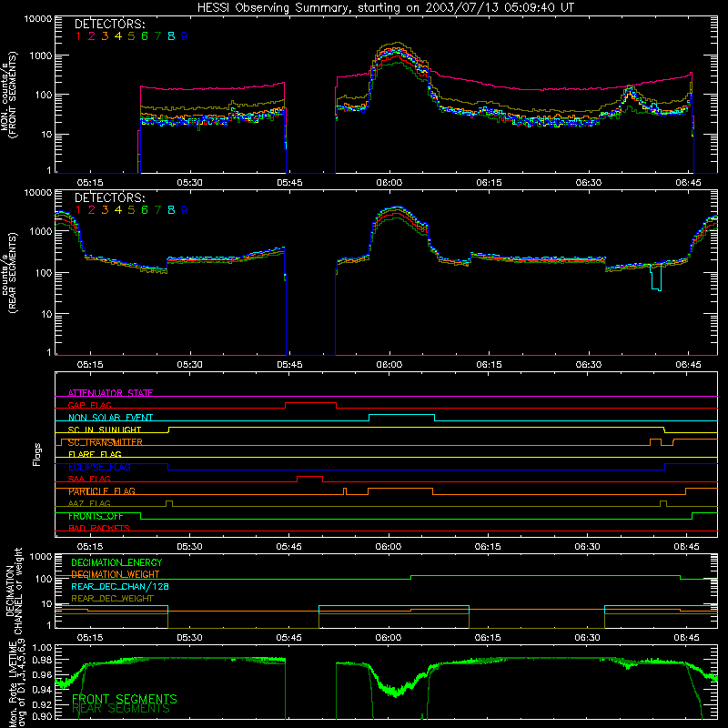Click DETECTORS: legend heading in front segments plot

[109, 24]
